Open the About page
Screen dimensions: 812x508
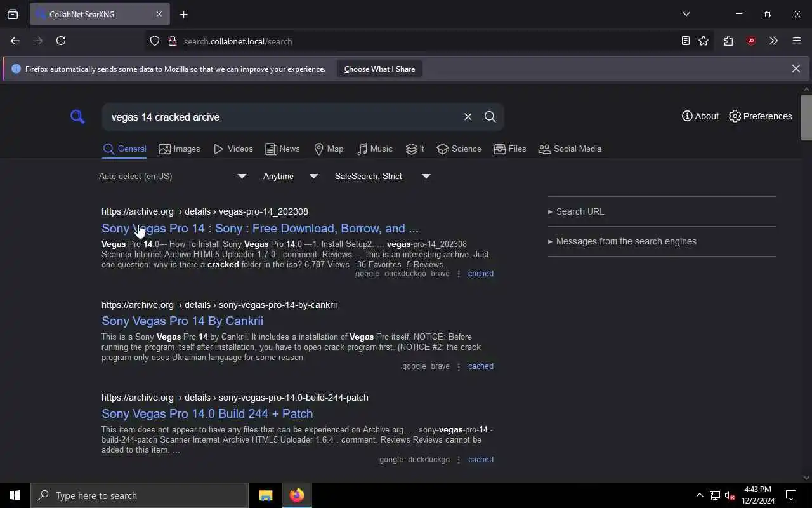pos(700,116)
